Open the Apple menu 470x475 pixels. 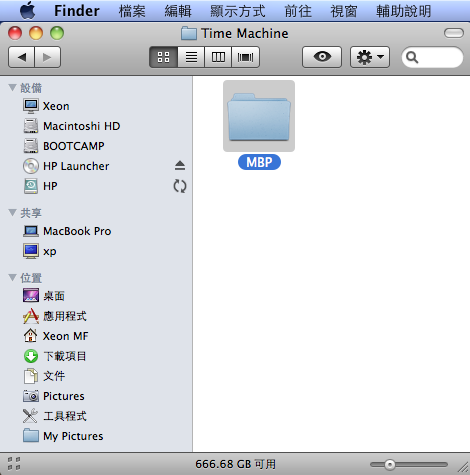27,10
